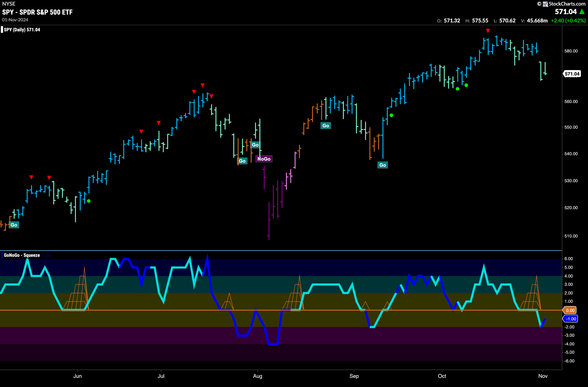Click the purple NoGo signal label
588x387 pixels.
[264, 159]
